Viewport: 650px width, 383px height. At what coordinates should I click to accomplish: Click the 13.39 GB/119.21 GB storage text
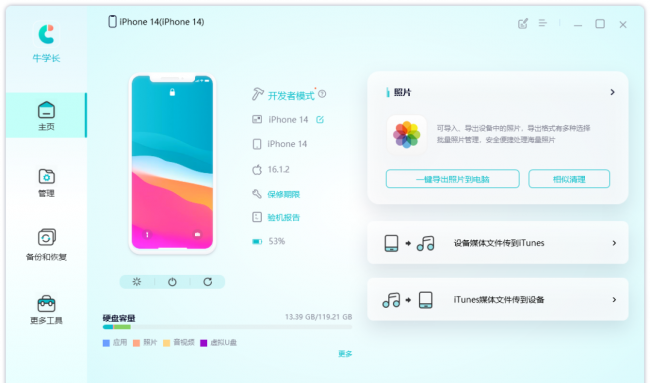(x=318, y=317)
